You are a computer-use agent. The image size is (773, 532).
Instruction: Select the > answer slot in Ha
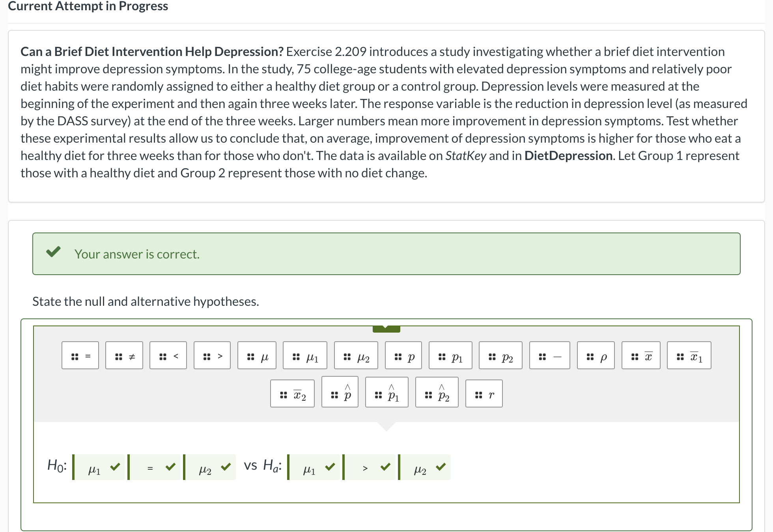tap(365, 467)
